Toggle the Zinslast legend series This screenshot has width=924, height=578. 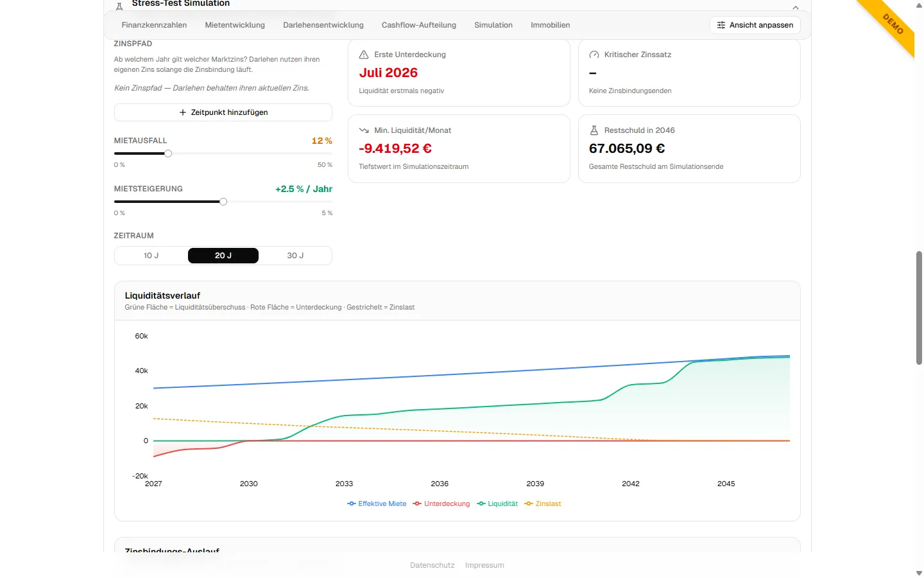click(x=543, y=504)
